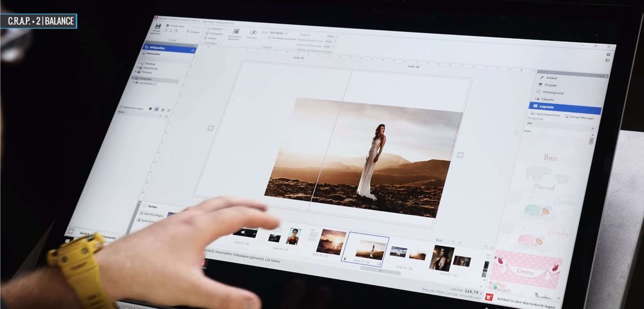Screen dimensions: 644x309
Task: Open the Raster dropdown
Action: tap(279, 33)
